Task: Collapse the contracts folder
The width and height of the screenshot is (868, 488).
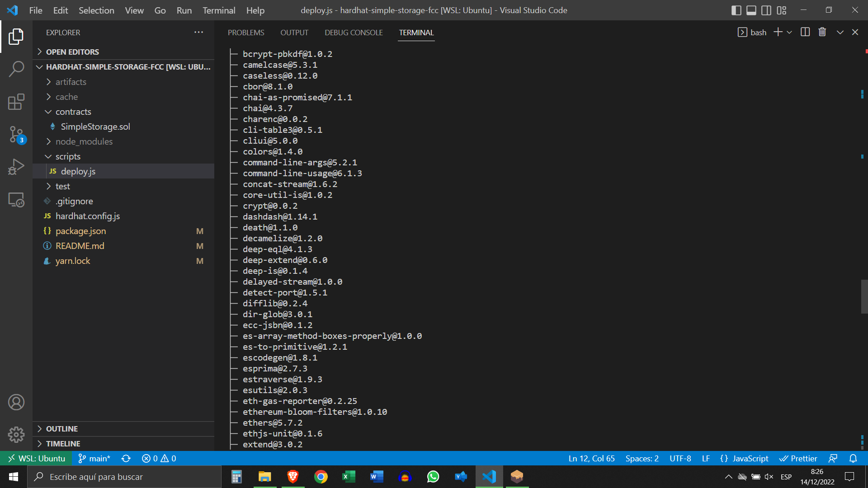Action: 74,112
